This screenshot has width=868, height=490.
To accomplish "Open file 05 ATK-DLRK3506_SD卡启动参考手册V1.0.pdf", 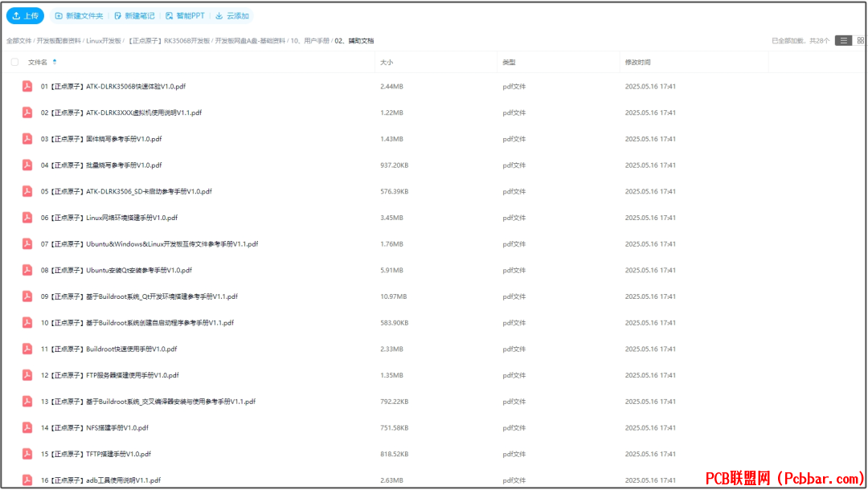I will pyautogui.click(x=126, y=192).
